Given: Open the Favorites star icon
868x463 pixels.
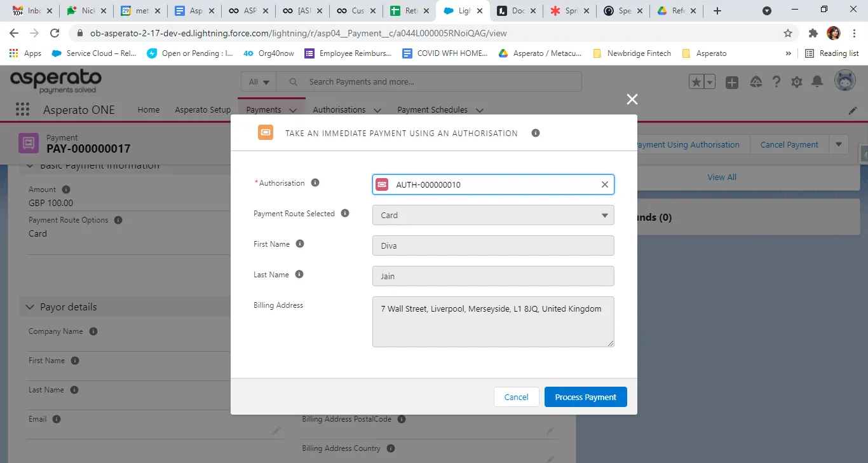Looking at the screenshot, I should 696,81.
